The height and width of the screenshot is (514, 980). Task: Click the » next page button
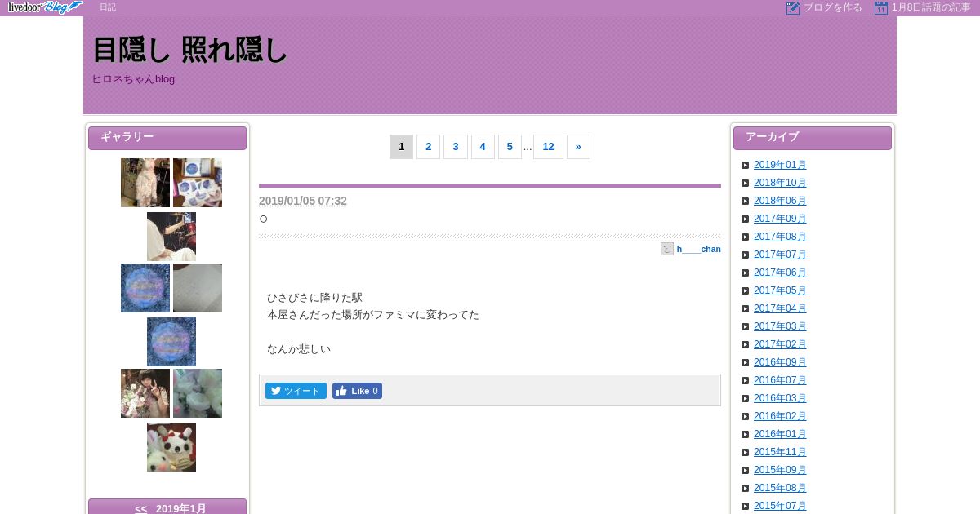(x=578, y=147)
